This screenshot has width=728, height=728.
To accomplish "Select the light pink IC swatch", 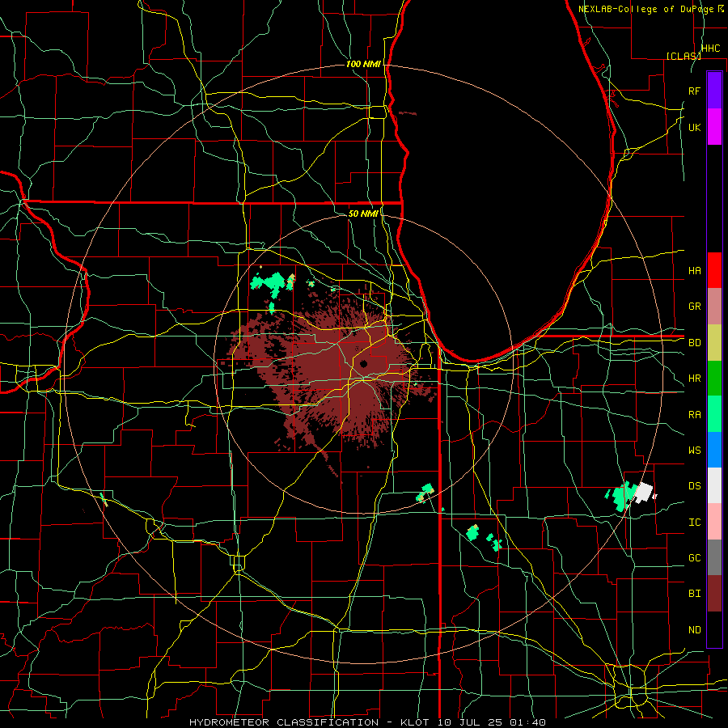I will pos(714,522).
